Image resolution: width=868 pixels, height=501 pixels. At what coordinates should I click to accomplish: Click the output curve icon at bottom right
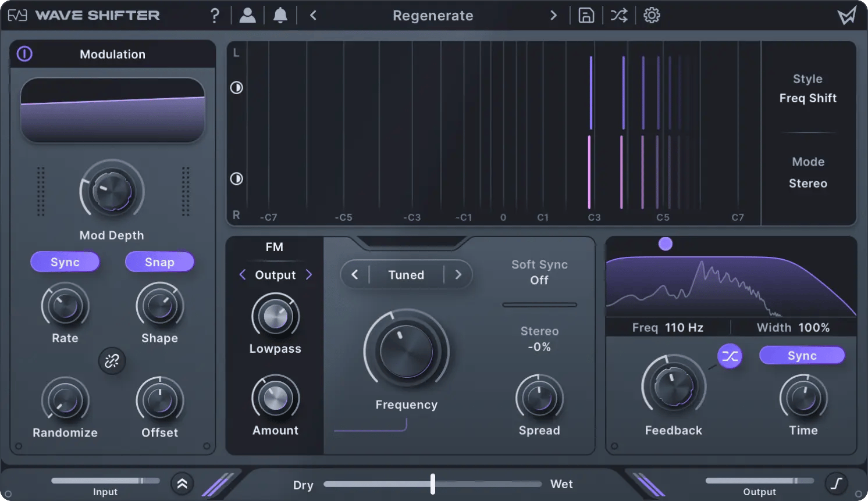(x=837, y=484)
